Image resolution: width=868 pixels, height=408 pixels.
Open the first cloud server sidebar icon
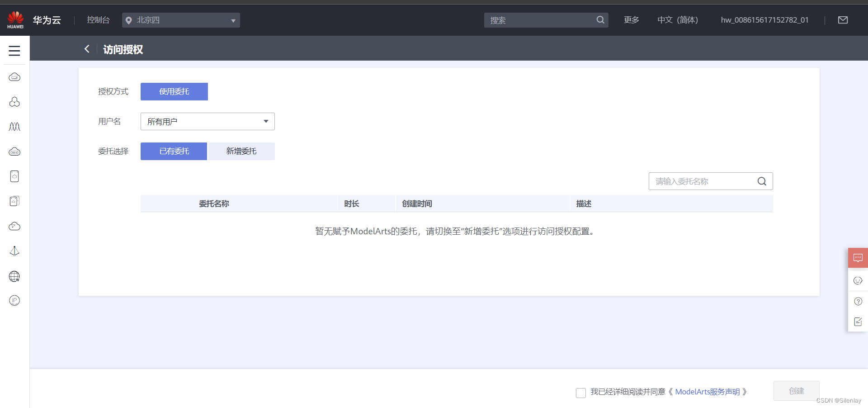pos(14,77)
